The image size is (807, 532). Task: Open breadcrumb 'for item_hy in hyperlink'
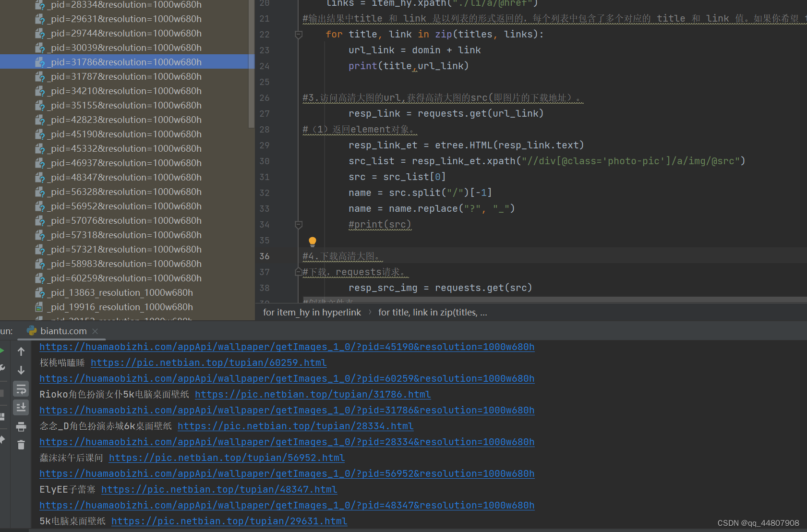[312, 312]
